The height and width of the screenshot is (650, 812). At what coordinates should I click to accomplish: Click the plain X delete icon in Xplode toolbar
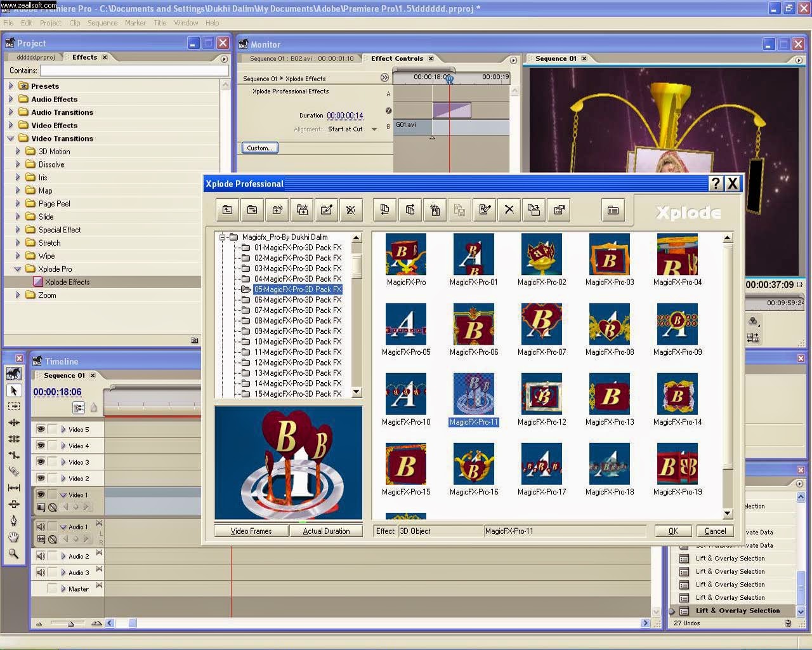[509, 209]
